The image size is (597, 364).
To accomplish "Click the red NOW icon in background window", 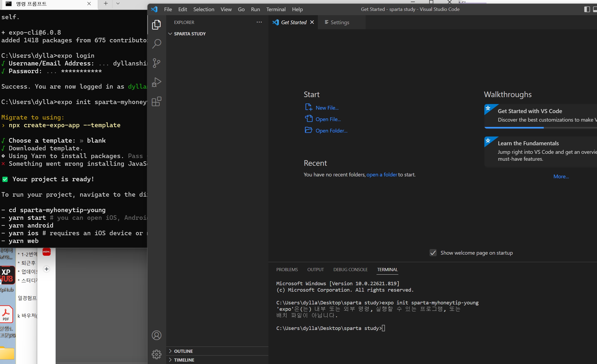I will tap(47, 251).
